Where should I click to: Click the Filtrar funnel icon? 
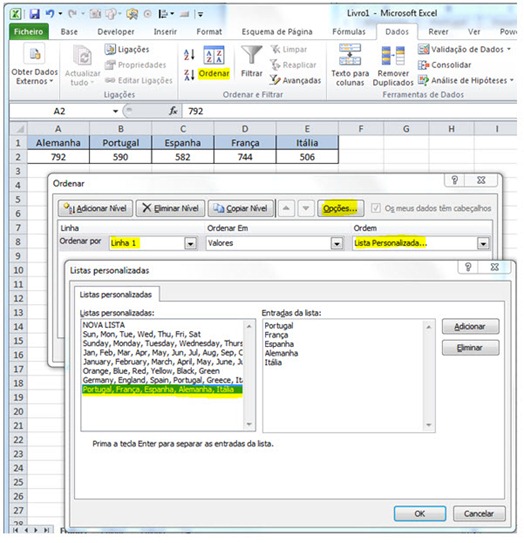[252, 55]
